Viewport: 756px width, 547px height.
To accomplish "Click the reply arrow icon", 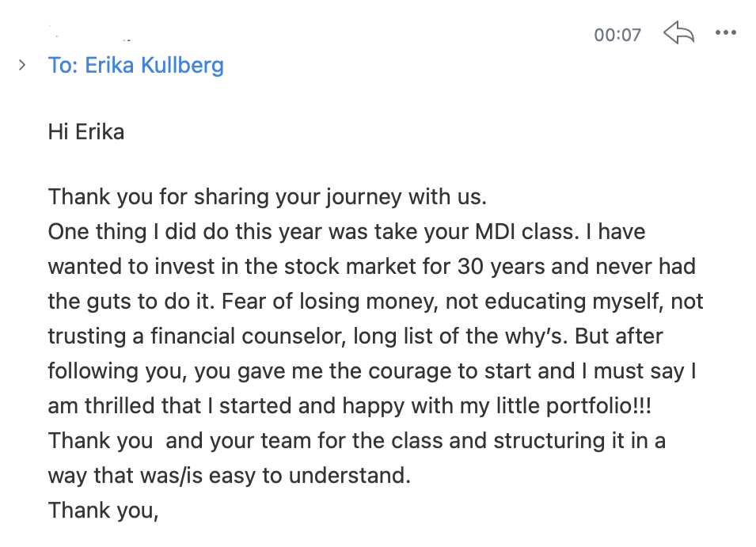I will point(678,33).
